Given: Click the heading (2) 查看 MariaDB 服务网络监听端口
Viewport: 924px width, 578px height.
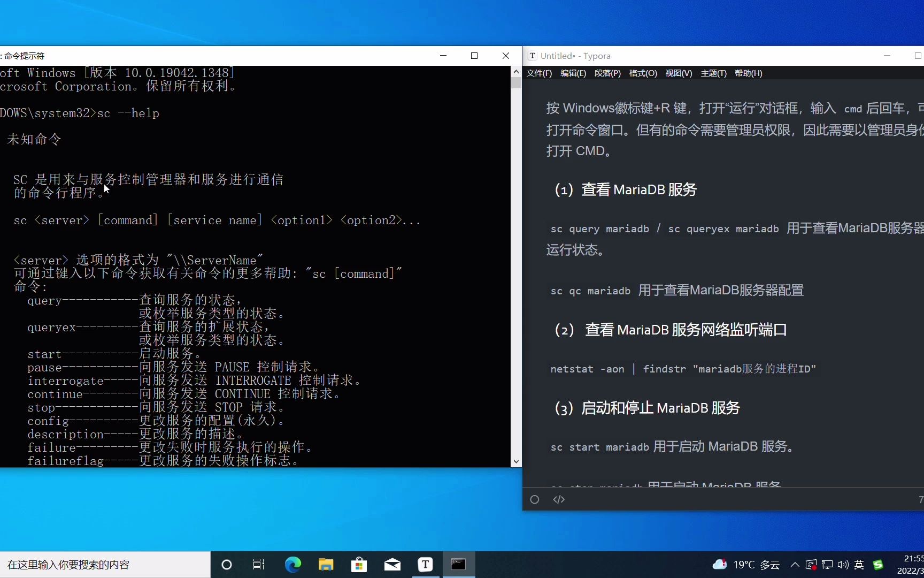Looking at the screenshot, I should 671,330.
